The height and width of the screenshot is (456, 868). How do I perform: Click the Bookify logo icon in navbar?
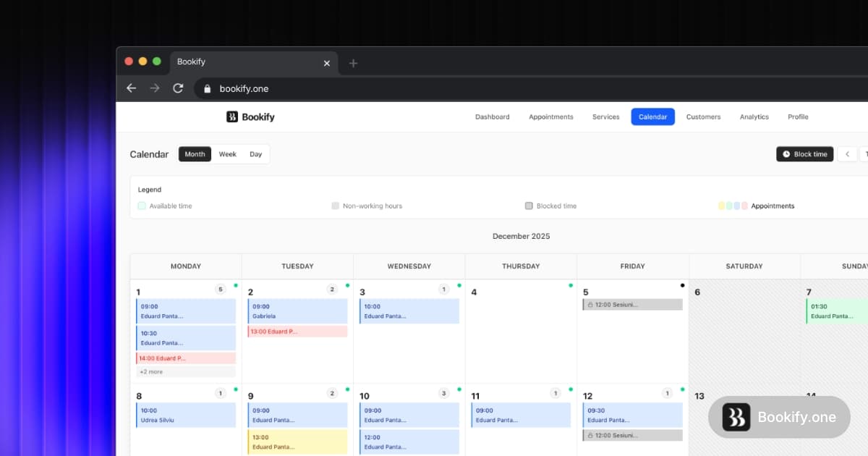(231, 117)
